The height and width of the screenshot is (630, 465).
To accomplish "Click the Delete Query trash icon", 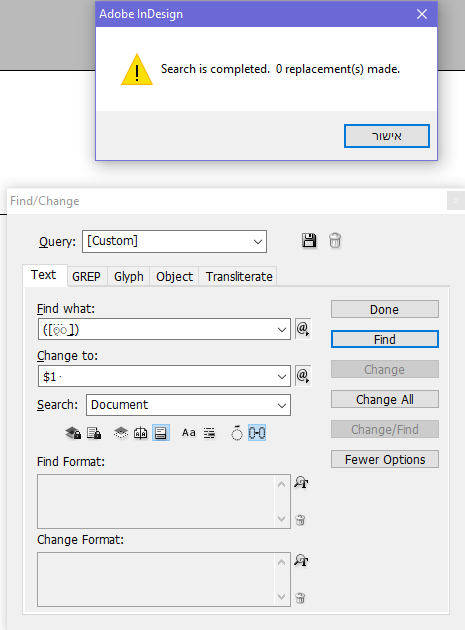I will click(x=335, y=241).
